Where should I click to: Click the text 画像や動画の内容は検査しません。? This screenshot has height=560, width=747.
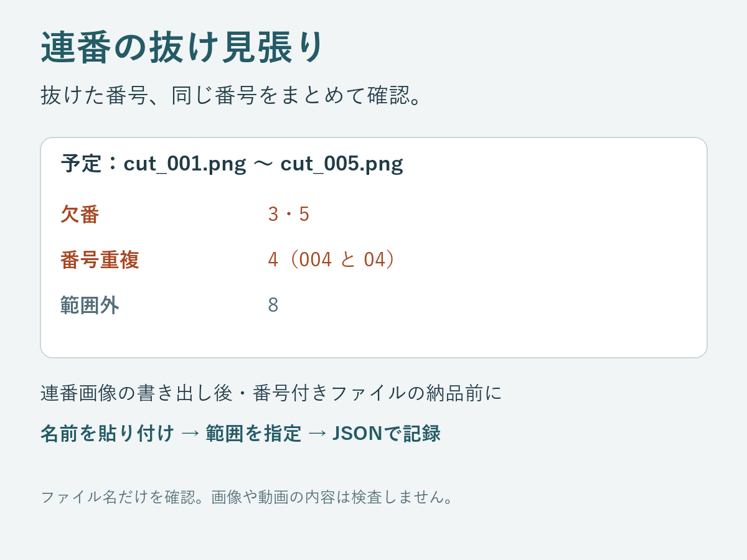pos(334,497)
